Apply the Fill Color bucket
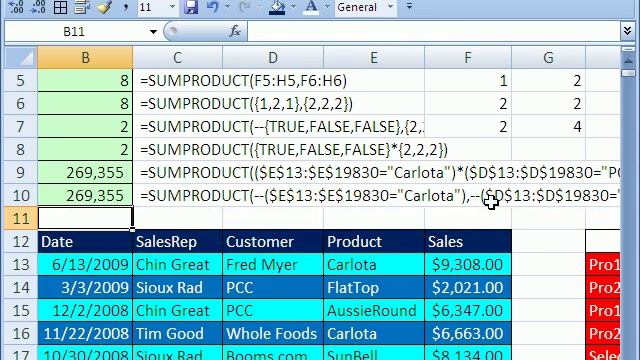This screenshot has height=360, width=640. pos(277,7)
